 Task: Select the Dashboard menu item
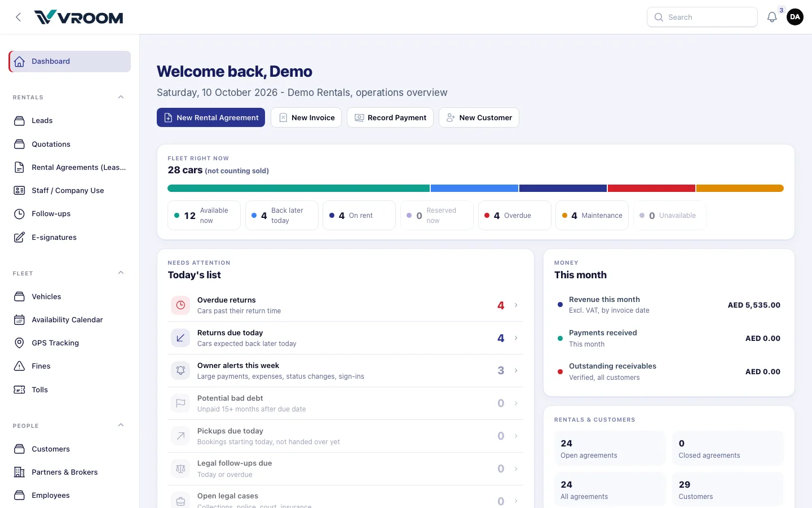coord(70,62)
